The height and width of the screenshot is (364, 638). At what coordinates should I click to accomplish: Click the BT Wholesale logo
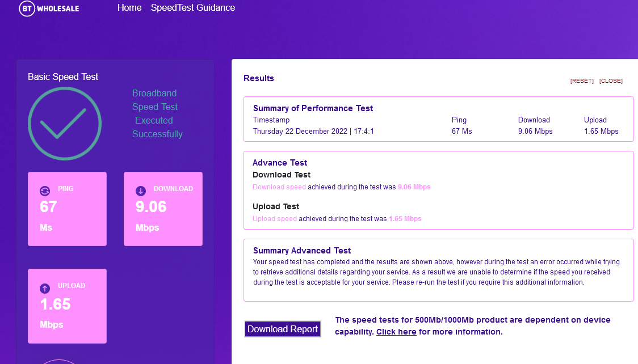click(x=49, y=8)
